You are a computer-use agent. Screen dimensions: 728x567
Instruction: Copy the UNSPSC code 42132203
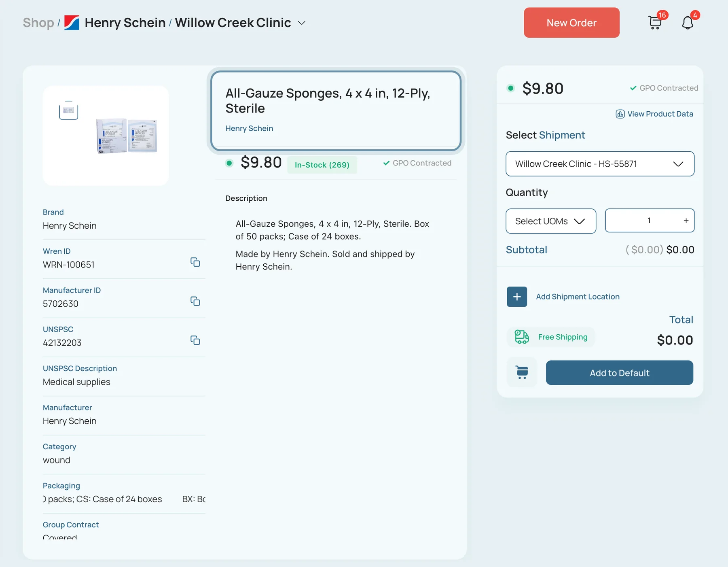(195, 340)
